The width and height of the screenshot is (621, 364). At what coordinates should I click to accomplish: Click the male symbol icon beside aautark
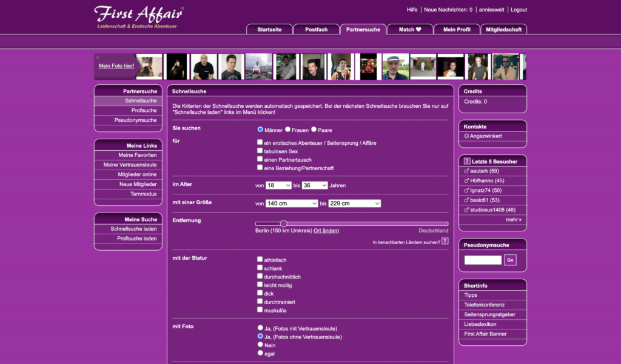pyautogui.click(x=466, y=171)
